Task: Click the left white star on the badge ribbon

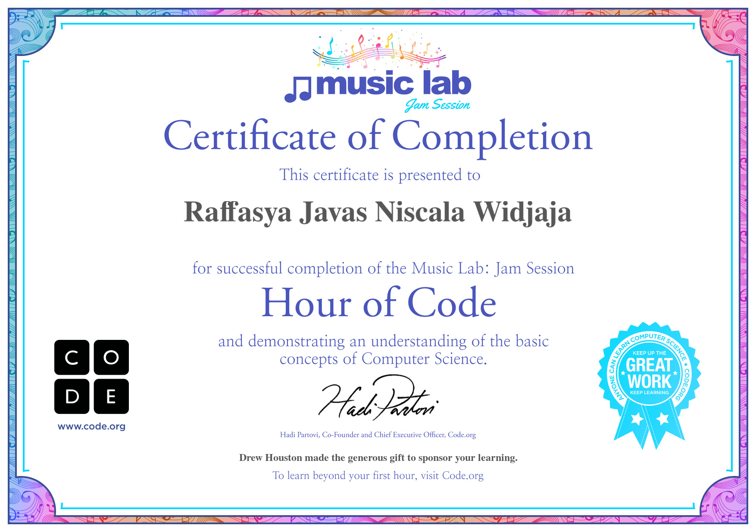Action: [x=637, y=418]
